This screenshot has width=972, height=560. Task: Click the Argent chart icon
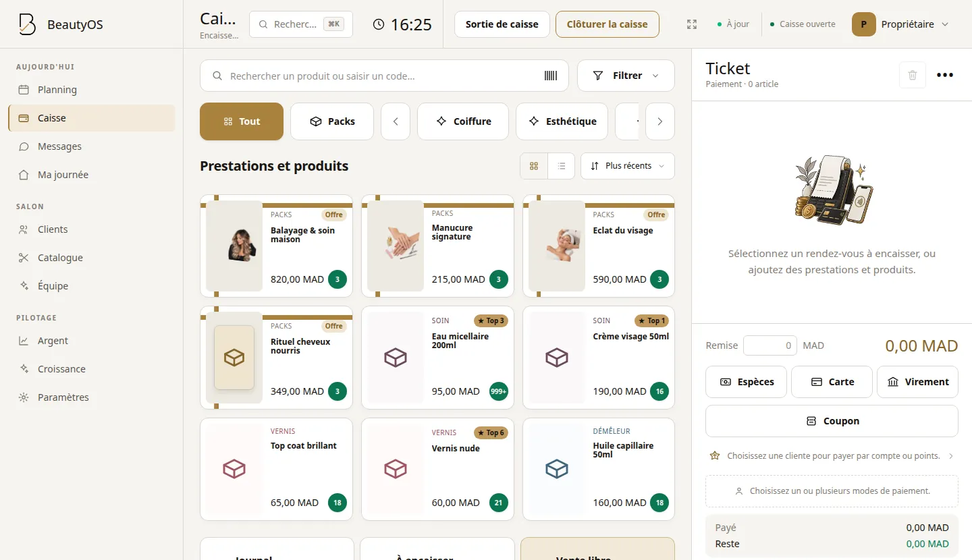(x=24, y=341)
